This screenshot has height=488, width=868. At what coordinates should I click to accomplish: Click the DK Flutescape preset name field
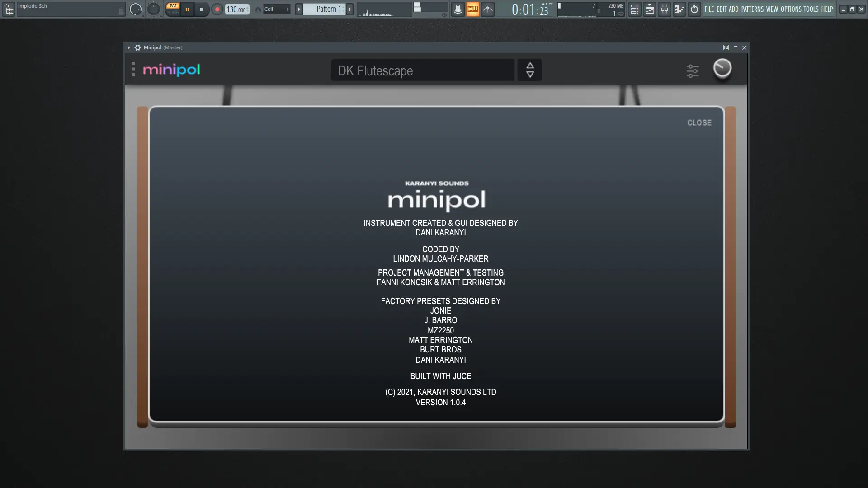click(422, 70)
